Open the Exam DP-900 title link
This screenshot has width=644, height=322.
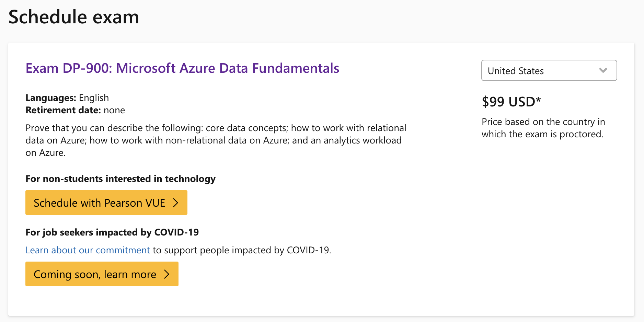coord(182,68)
